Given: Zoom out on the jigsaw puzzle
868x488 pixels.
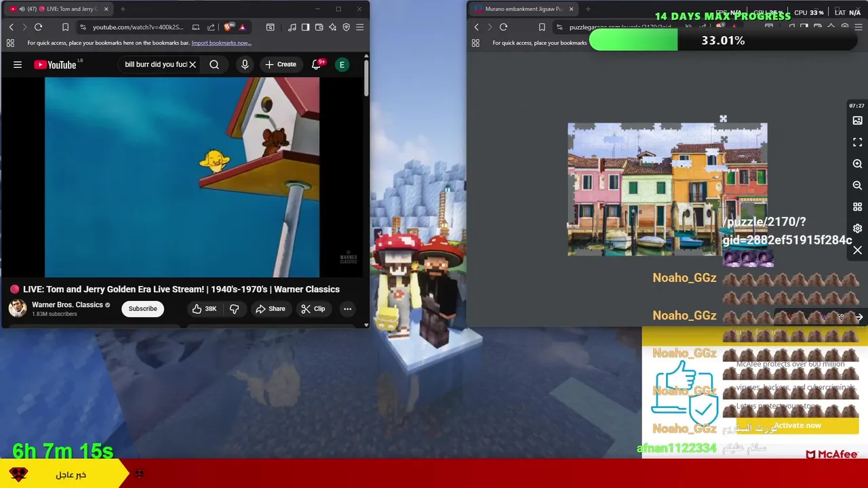Looking at the screenshot, I should [x=857, y=186].
